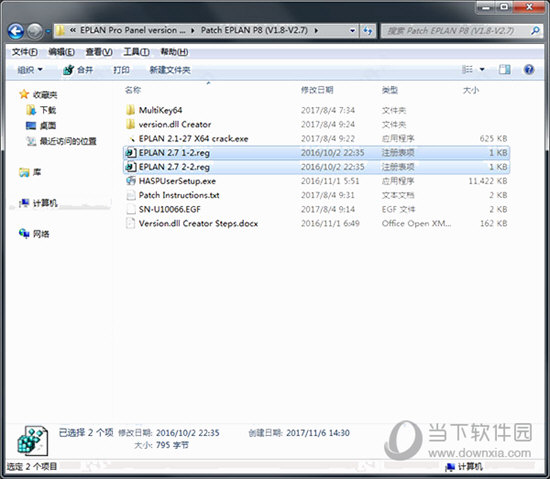
Task: Click the 桌面 desktop monitor icon
Action: [31, 126]
